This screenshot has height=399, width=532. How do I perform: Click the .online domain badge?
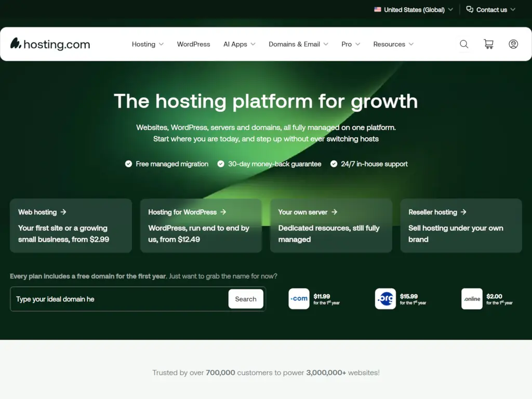[x=472, y=299]
